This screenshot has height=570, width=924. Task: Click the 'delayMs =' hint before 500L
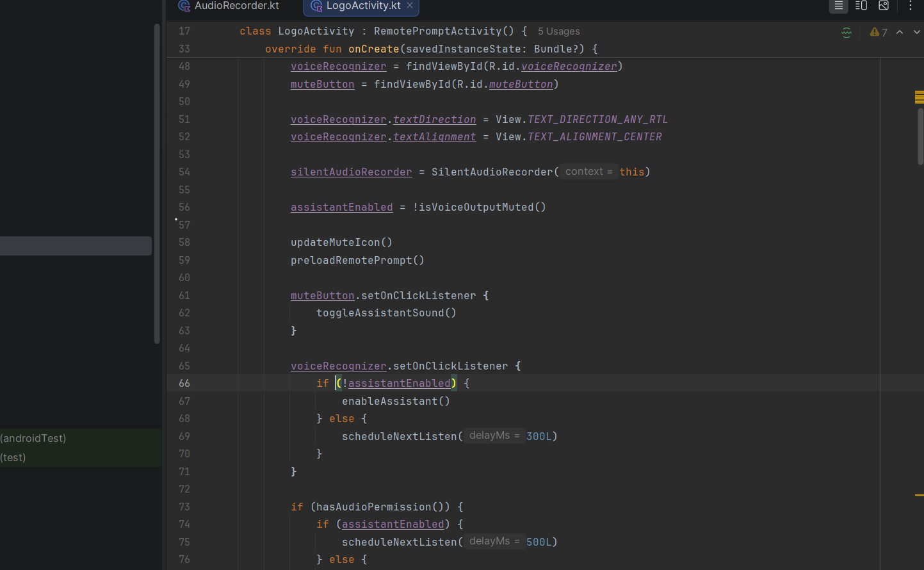[494, 541]
